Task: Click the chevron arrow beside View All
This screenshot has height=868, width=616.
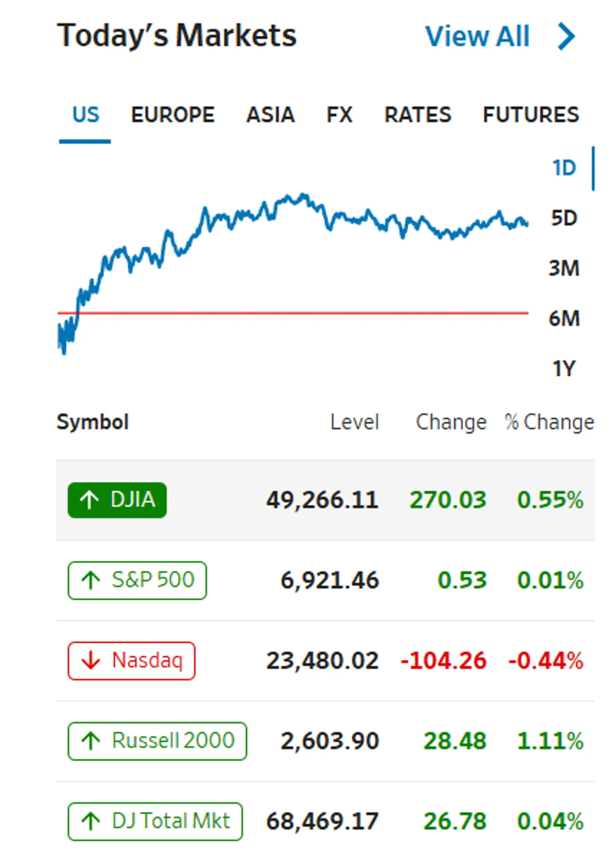Action: (x=566, y=36)
